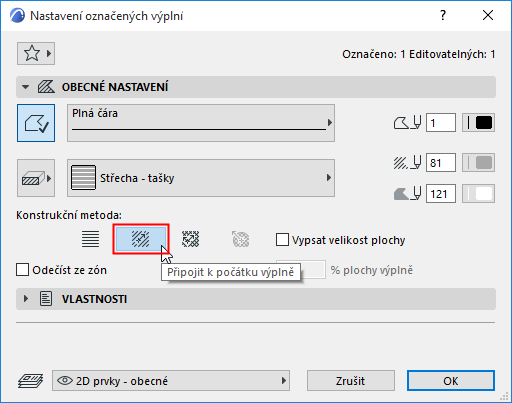
Task: Open the fill category cut-fill icon
Action: coord(36,178)
